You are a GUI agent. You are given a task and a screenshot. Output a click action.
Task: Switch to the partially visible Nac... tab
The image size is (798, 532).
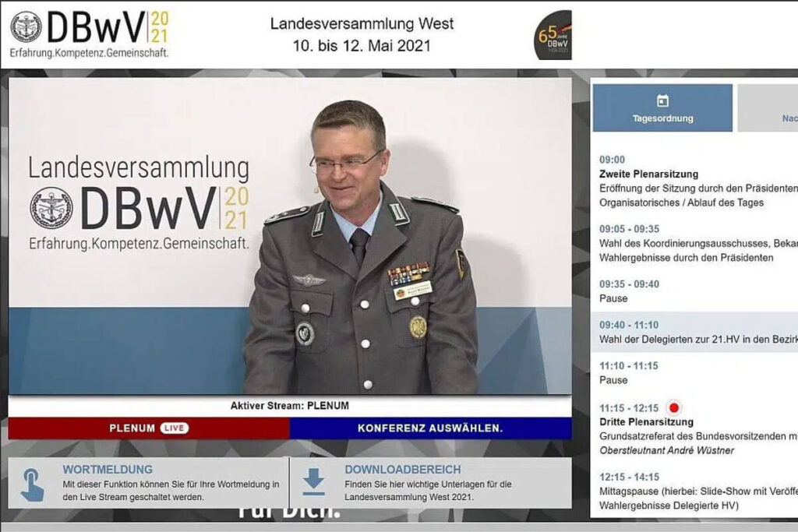coord(768,107)
